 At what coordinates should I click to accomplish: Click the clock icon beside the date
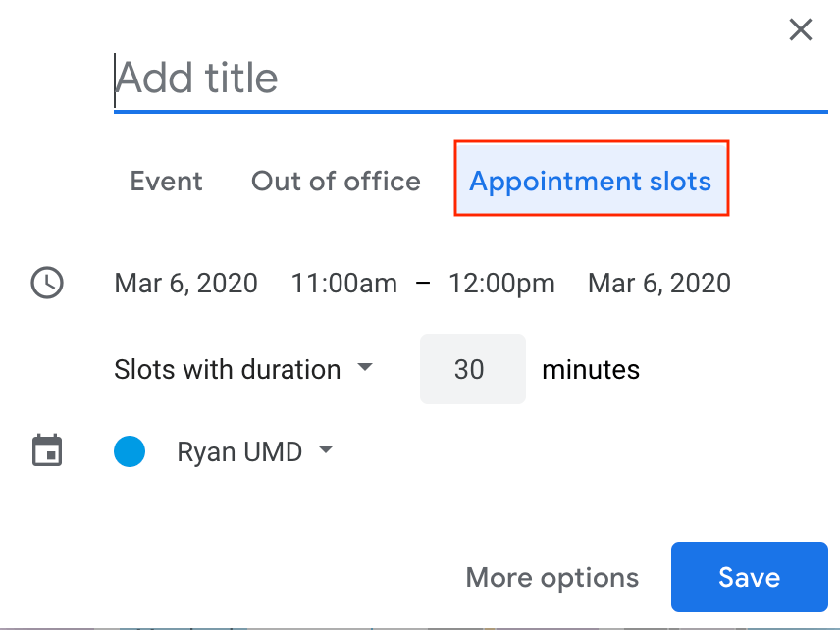tap(47, 284)
